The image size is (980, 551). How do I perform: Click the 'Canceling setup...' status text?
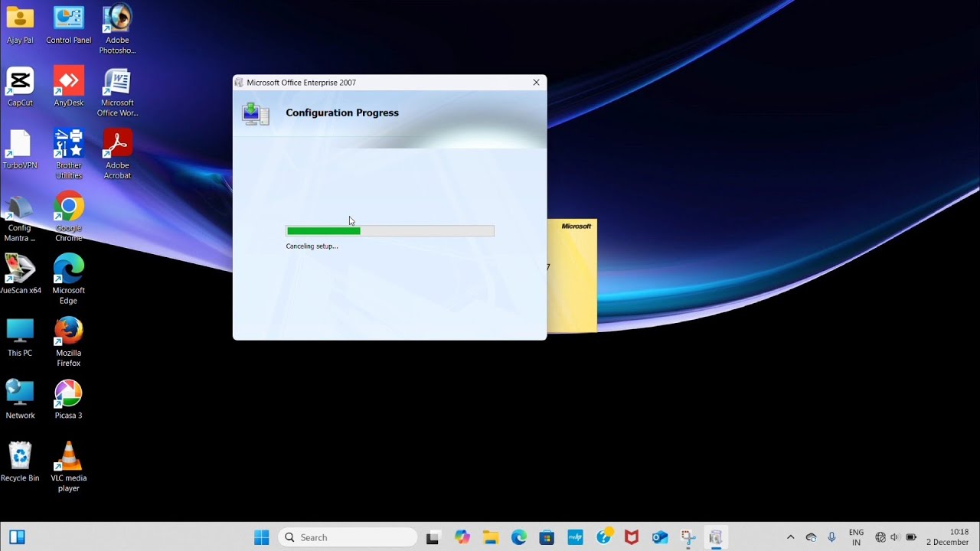tap(312, 246)
